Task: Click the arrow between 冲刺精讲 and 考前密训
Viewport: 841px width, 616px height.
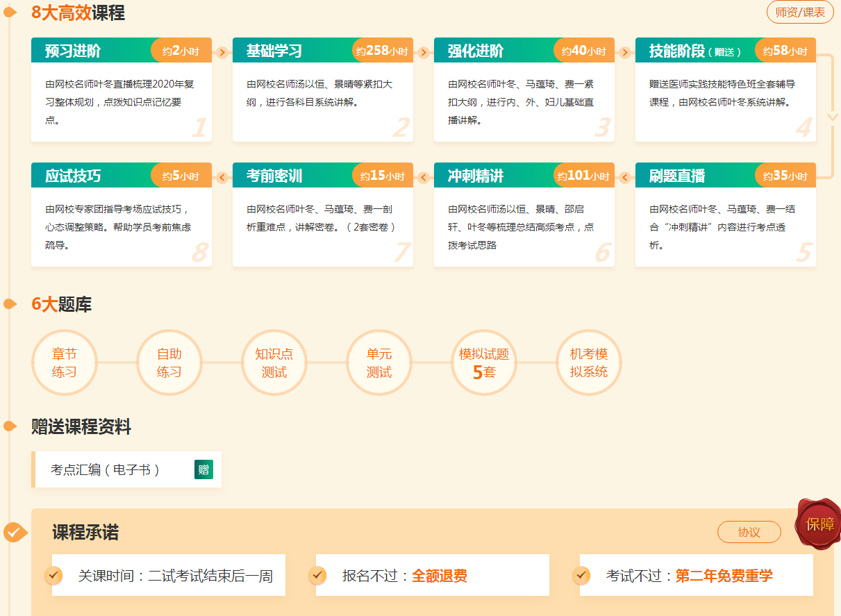Action: pos(424,177)
